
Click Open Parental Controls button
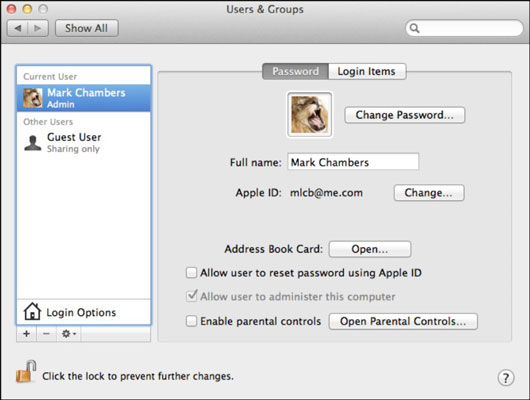[403, 321]
